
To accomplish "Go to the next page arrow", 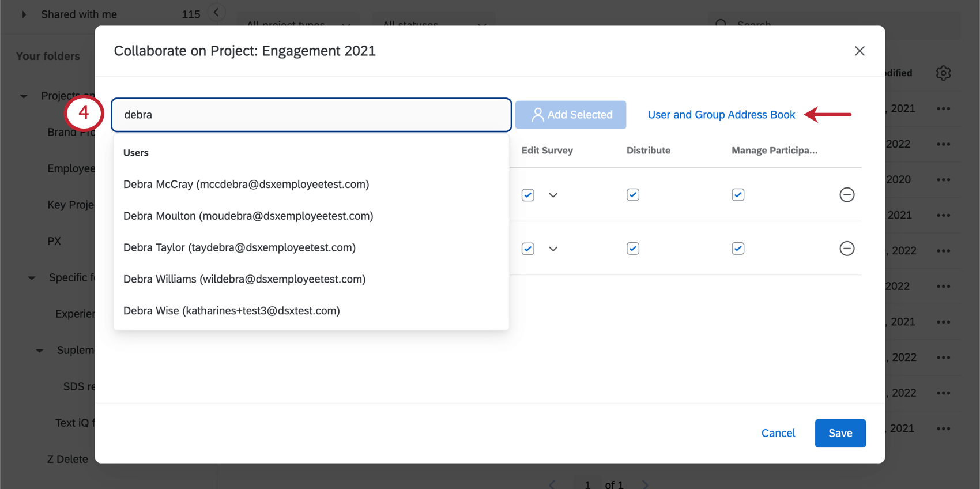I will [x=645, y=484].
